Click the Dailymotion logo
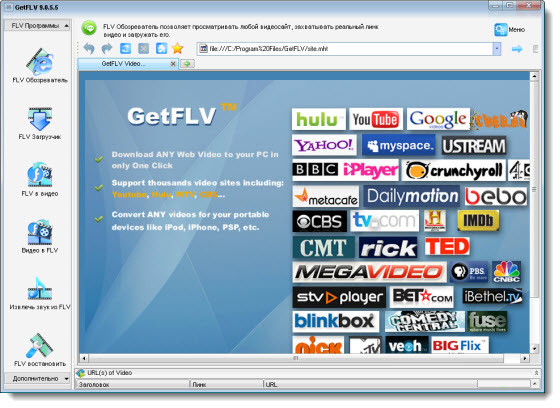Image resolution: width=560 pixels, height=408 pixels. [x=412, y=196]
